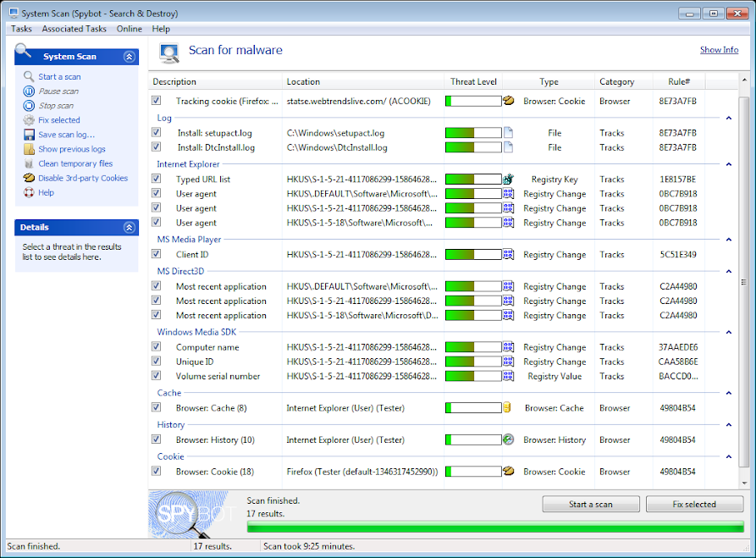
Task: Uncheck the Client ID checkbox
Action: (156, 254)
